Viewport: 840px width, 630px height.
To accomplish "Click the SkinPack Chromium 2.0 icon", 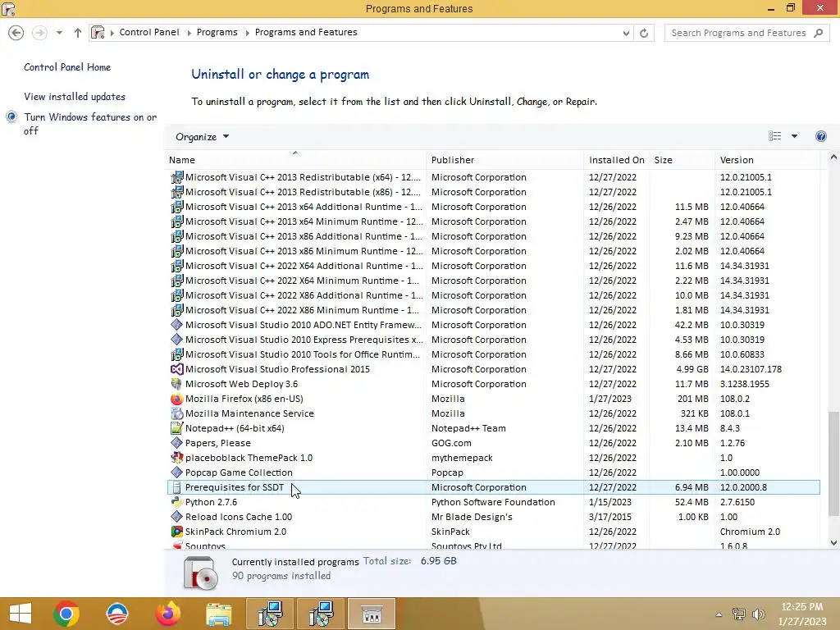I will click(x=176, y=532).
